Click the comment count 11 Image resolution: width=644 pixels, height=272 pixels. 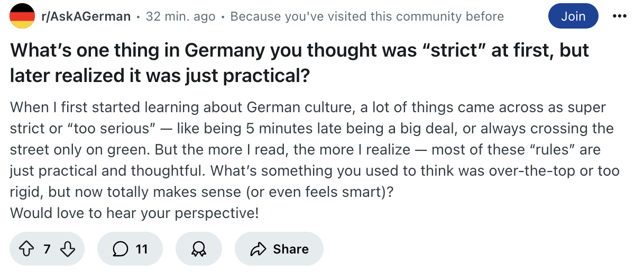coord(142,249)
